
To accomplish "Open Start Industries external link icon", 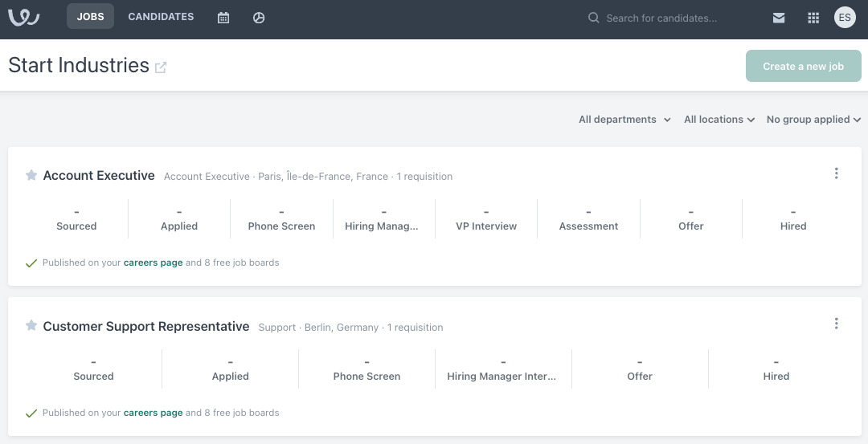I will [x=161, y=67].
